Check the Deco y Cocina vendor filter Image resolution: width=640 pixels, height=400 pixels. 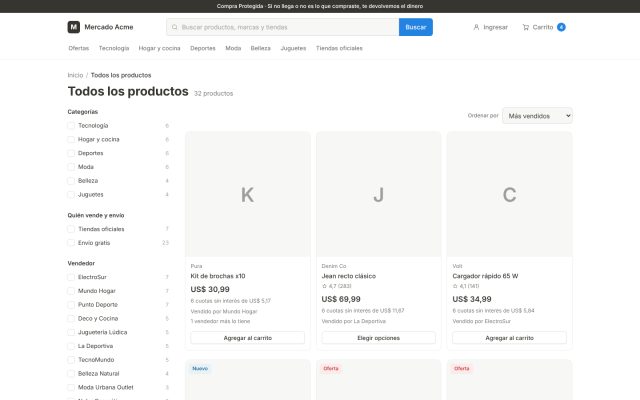point(71,318)
